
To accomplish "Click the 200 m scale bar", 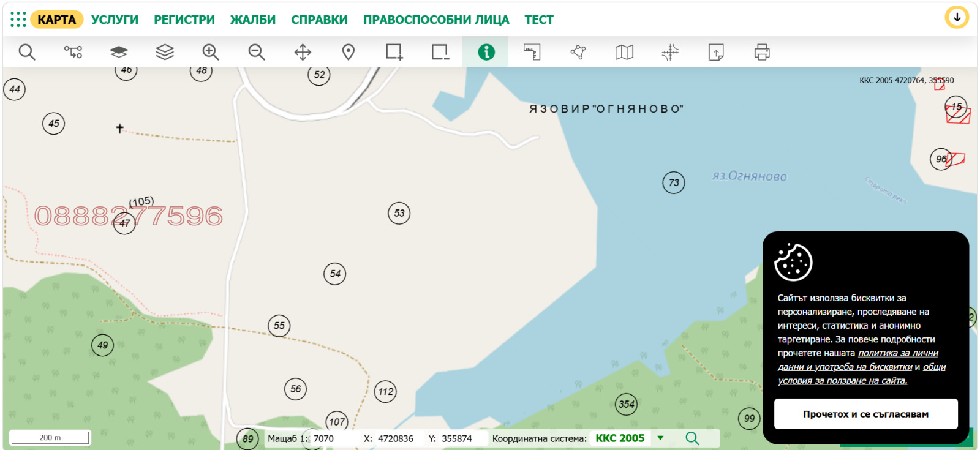I will (x=50, y=438).
